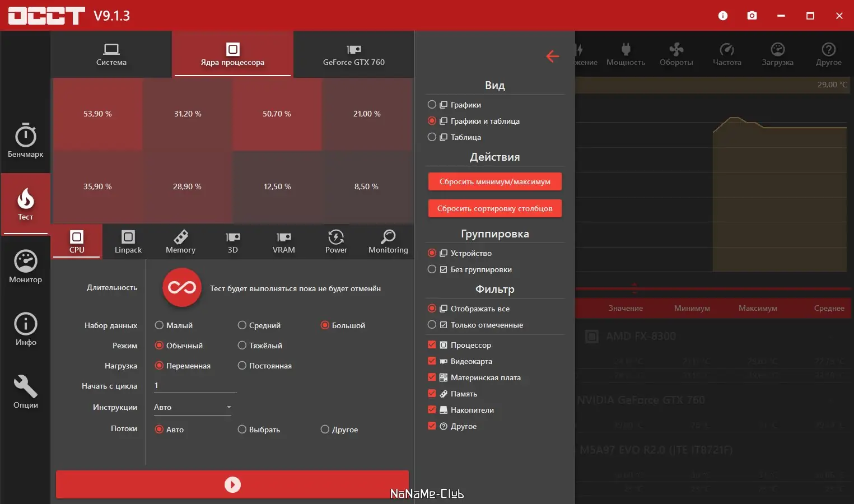Viewport: 854px width, 504px height.
Task: Switch to the Система tab
Action: (111, 54)
